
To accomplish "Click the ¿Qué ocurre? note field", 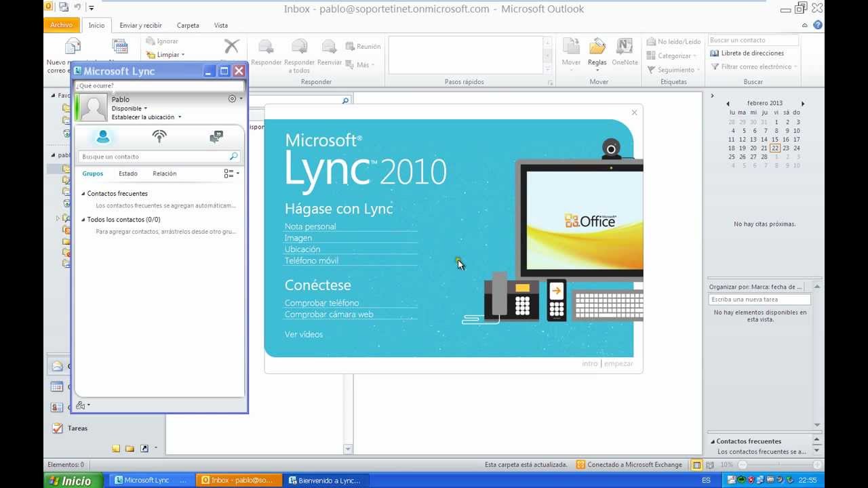I will click(x=159, y=86).
